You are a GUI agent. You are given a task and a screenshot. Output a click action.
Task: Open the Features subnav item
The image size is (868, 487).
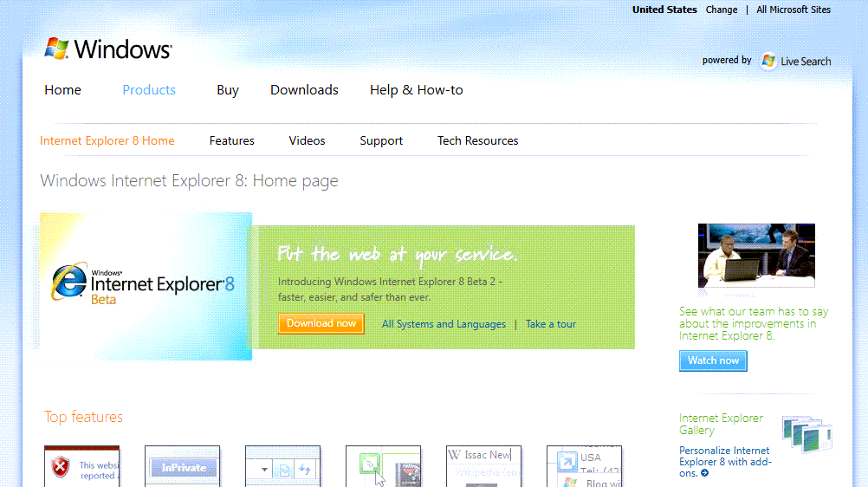pyautogui.click(x=232, y=140)
